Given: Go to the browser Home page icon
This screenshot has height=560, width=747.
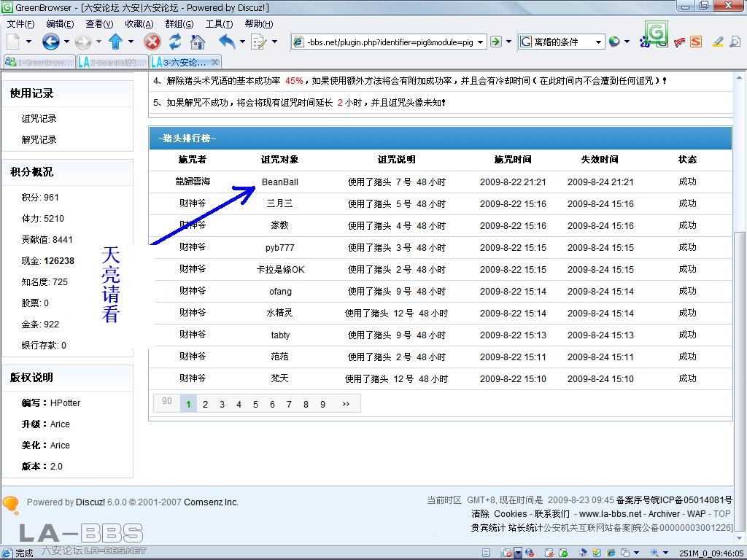Looking at the screenshot, I should (198, 42).
